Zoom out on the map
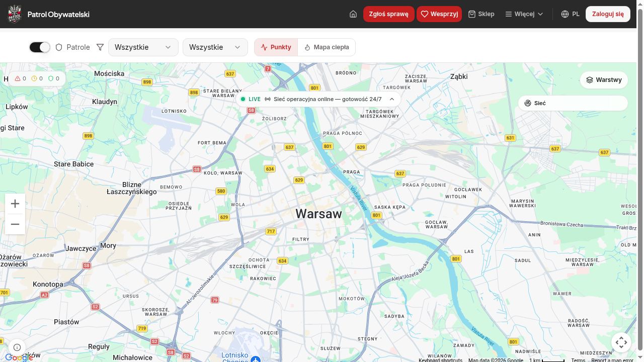 pyautogui.click(x=15, y=224)
